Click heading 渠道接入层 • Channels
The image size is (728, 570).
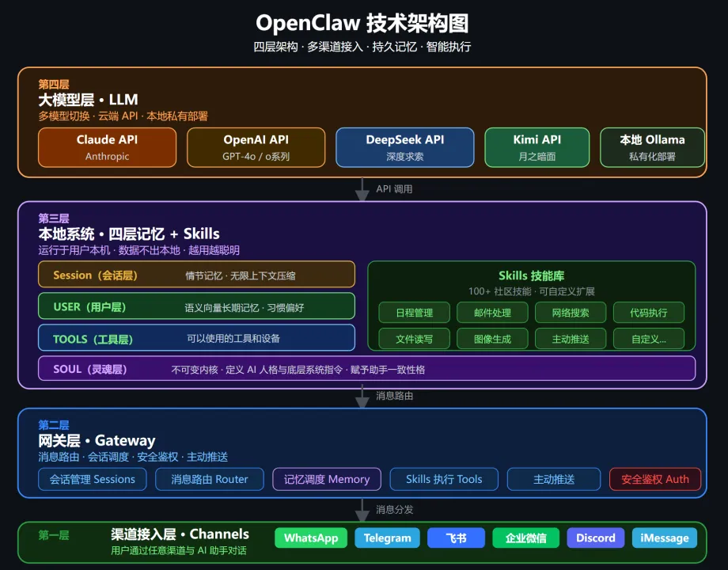click(180, 534)
